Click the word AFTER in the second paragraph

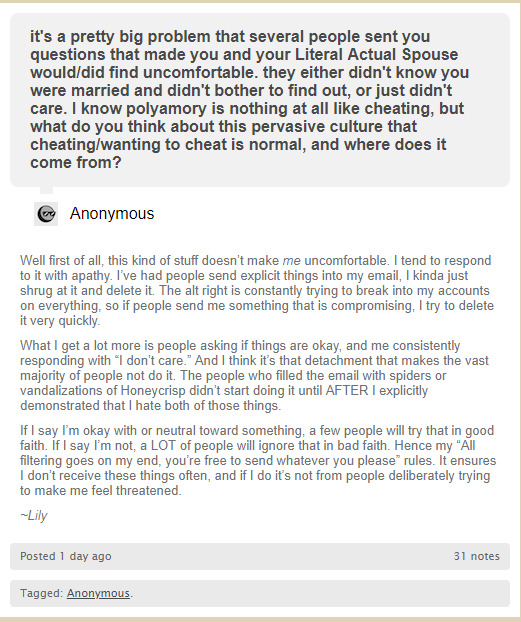point(347,390)
